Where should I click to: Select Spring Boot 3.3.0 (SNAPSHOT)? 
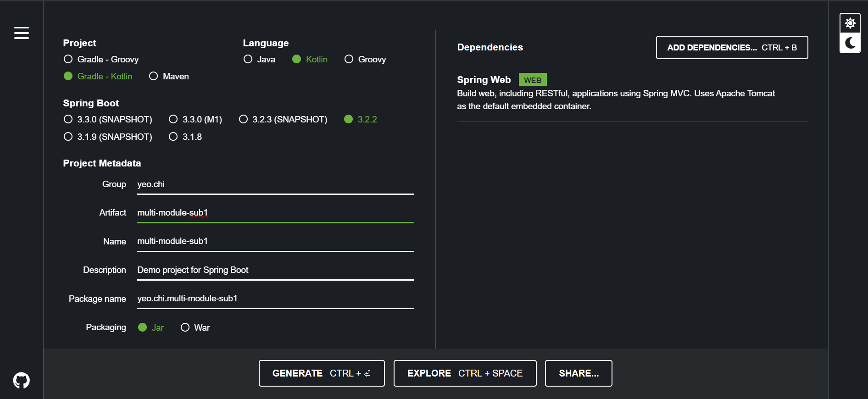pos(108,119)
